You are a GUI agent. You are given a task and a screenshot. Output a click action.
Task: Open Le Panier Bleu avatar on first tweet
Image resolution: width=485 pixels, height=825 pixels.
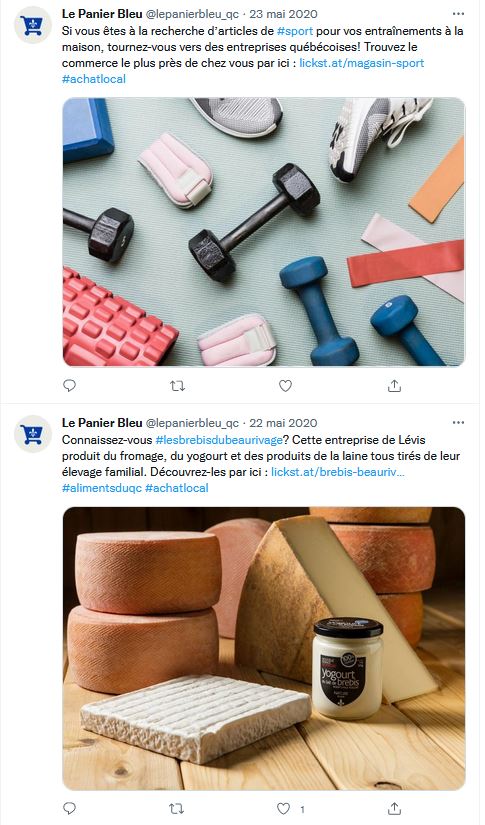(x=33, y=25)
